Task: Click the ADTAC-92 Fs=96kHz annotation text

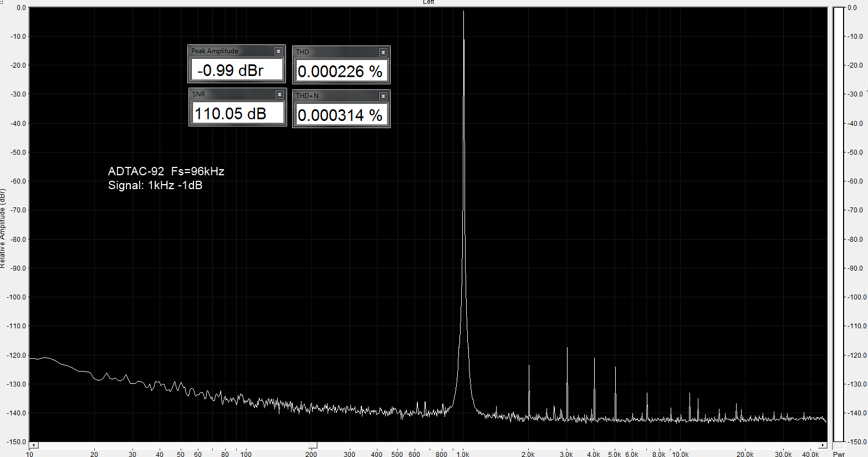Action: tap(166, 171)
